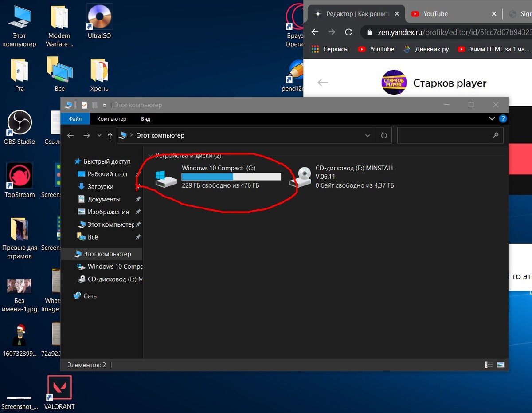This screenshot has height=413, width=532.
Task: Open the customize quick access toolbar dropdown
Action: coord(105,106)
